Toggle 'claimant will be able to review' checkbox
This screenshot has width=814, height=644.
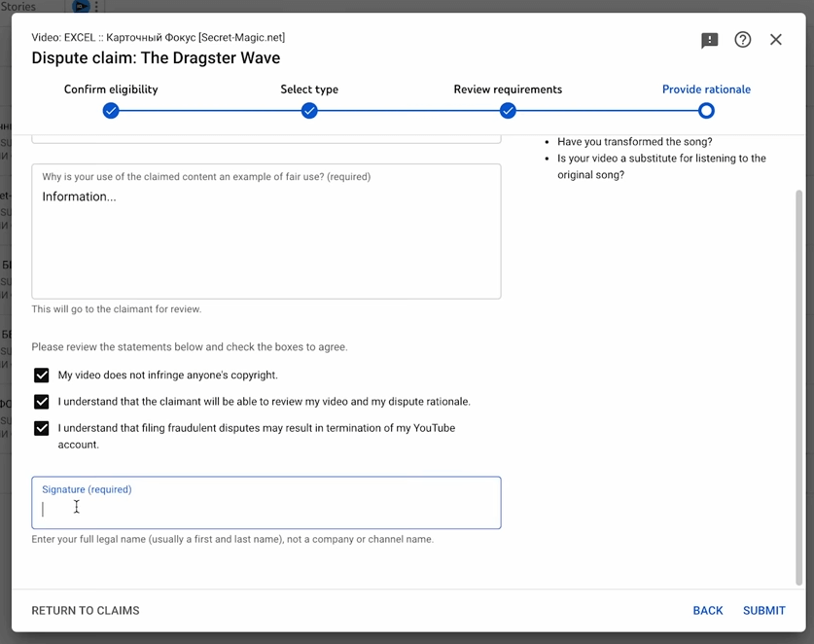pos(42,402)
